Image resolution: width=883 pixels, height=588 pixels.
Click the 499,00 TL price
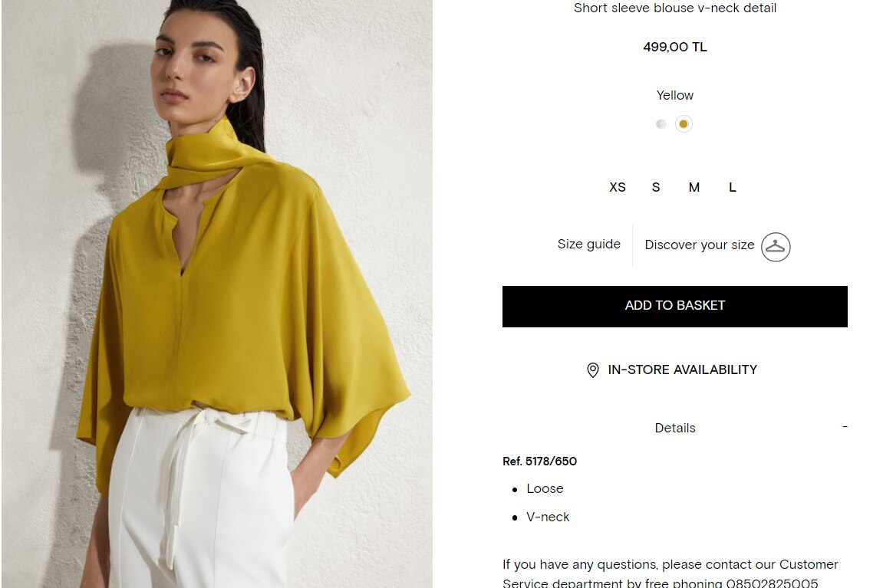(x=674, y=48)
